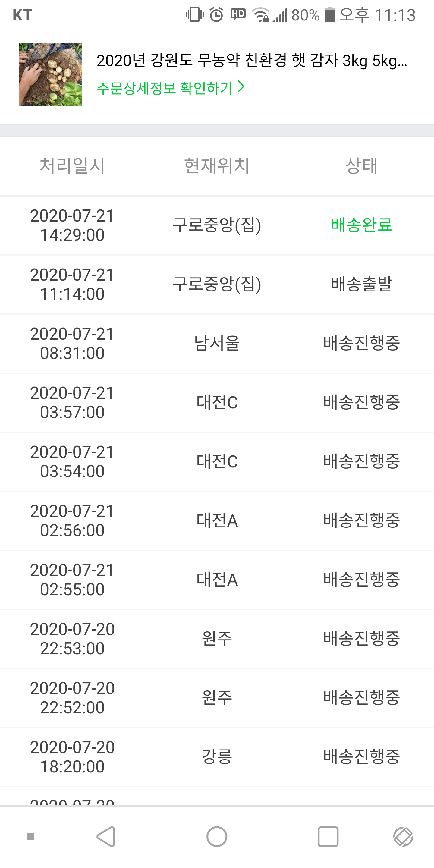Tap the Wi-Fi status icon

point(260,15)
